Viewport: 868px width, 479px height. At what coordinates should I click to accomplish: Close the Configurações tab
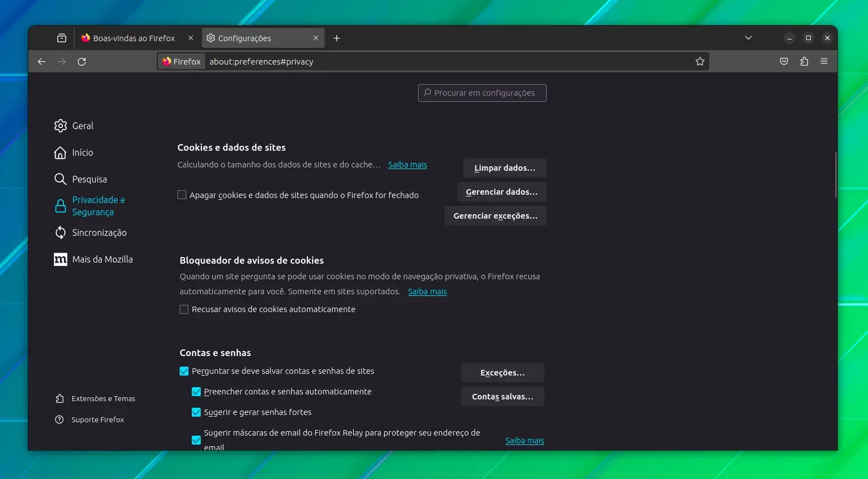[316, 38]
